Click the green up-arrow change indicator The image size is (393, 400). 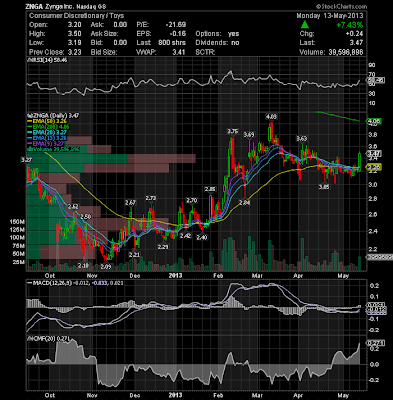[x=305, y=25]
